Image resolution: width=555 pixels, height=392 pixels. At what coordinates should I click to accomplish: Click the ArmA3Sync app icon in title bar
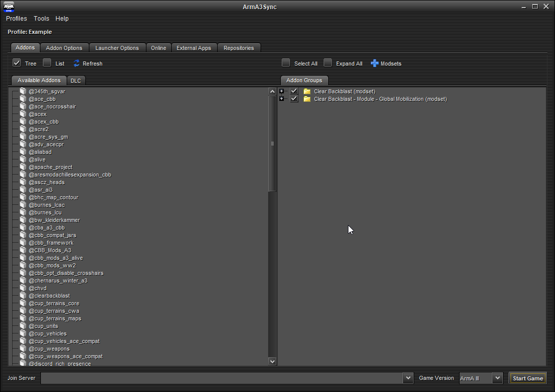click(x=9, y=7)
